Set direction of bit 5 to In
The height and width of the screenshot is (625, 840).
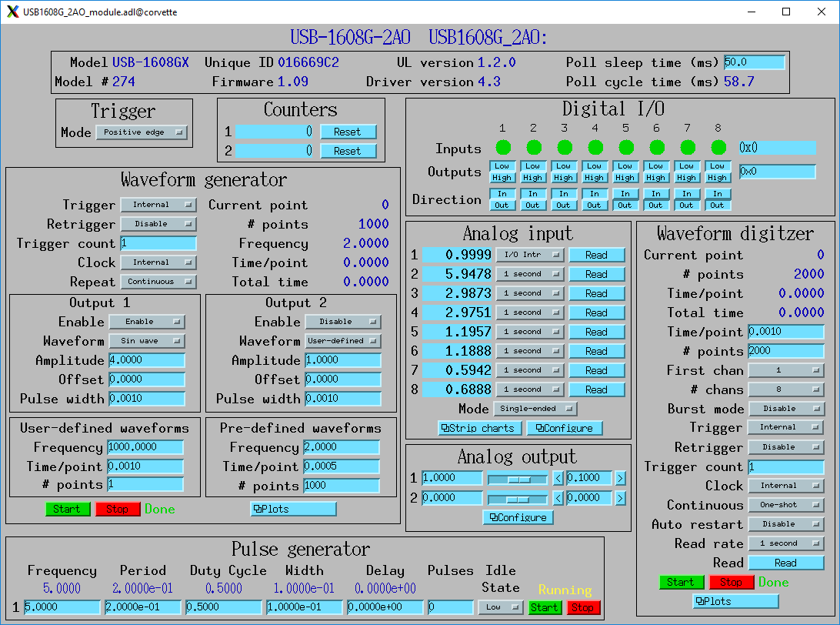tap(625, 194)
